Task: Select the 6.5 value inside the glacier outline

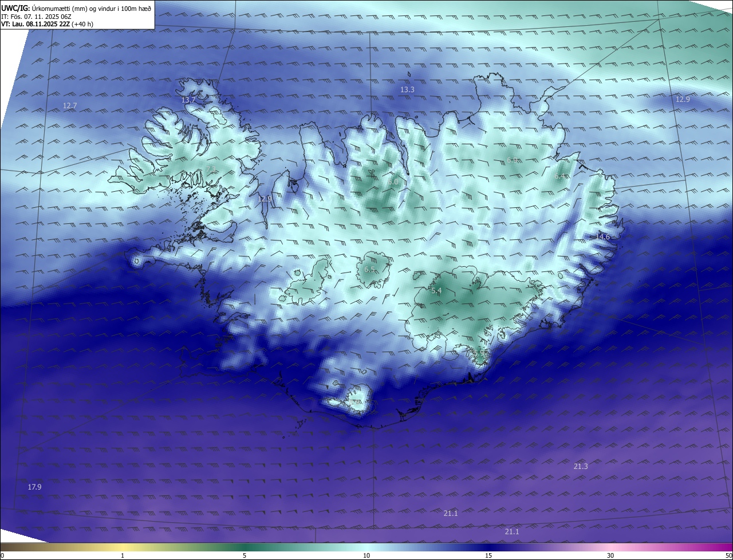Action: coord(369,269)
